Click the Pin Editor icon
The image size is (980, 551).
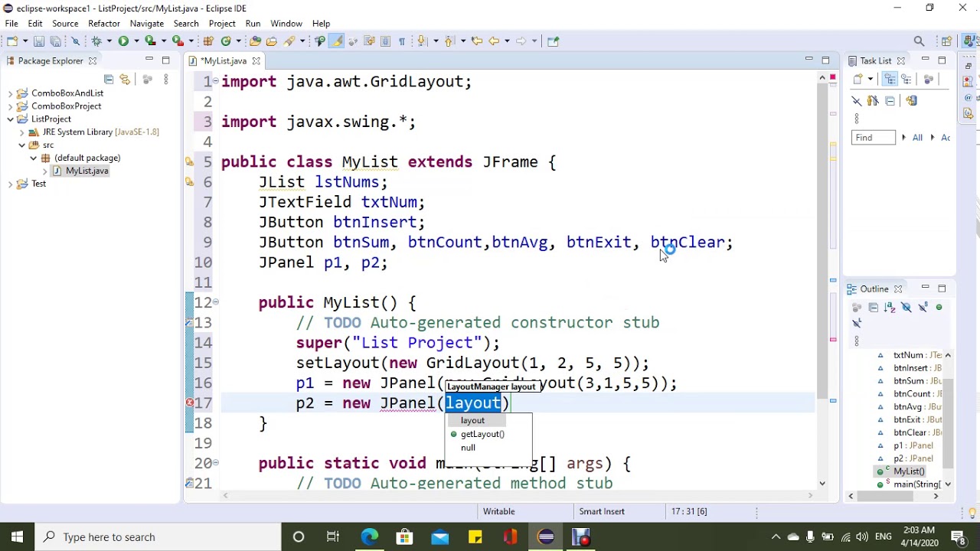(553, 41)
